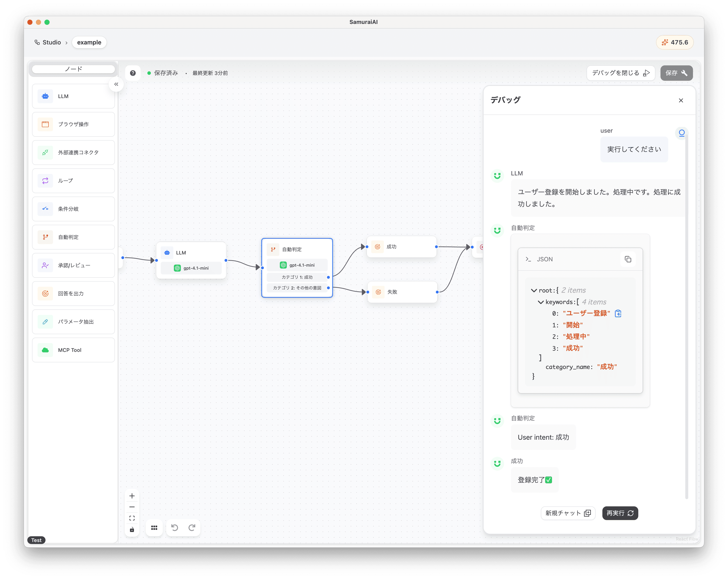The width and height of the screenshot is (728, 579).
Task: Select the ブラウザ操作 browser icon
Action: 45,124
